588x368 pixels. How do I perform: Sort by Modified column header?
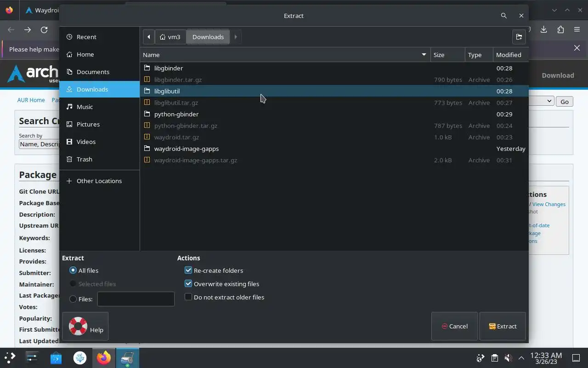[510, 55]
